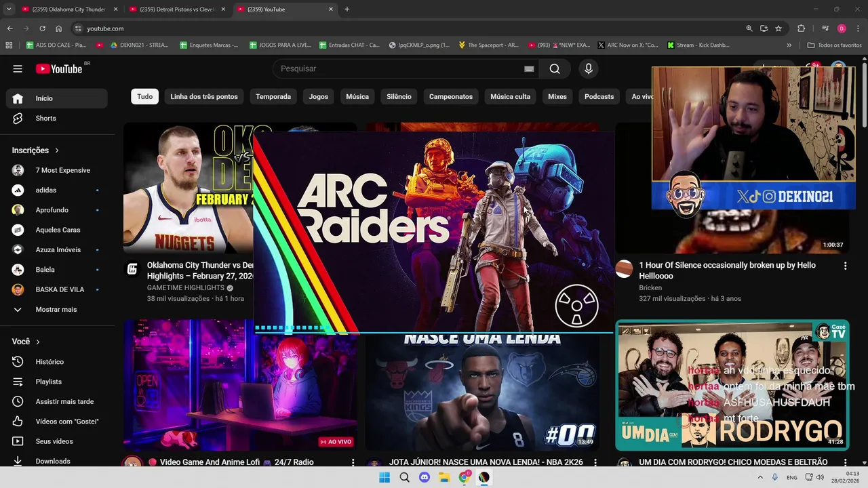Open the YouTube hamburger guide menu
This screenshot has height=488, width=868.
(x=18, y=68)
